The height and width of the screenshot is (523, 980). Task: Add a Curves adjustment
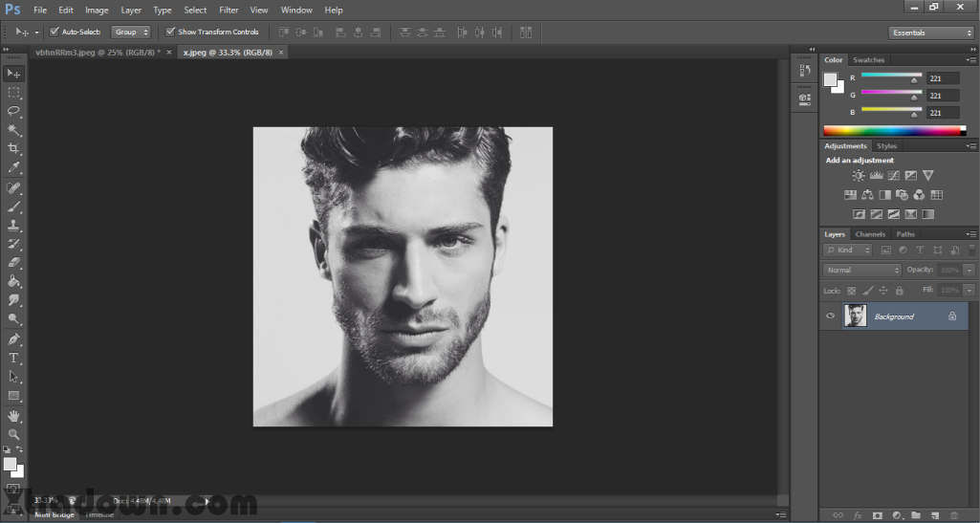[x=894, y=176]
